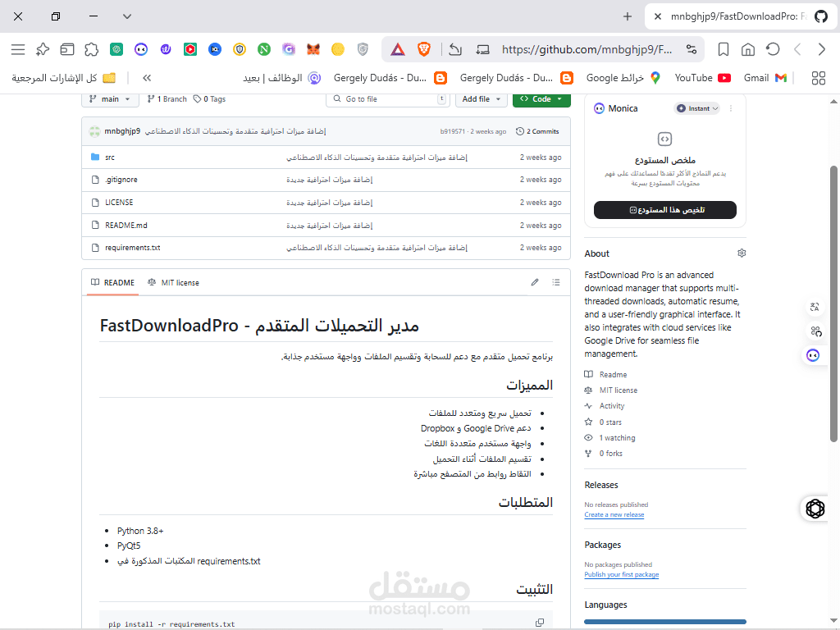Expand the browser tab list chevron
The image size is (840, 630).
[x=127, y=16]
